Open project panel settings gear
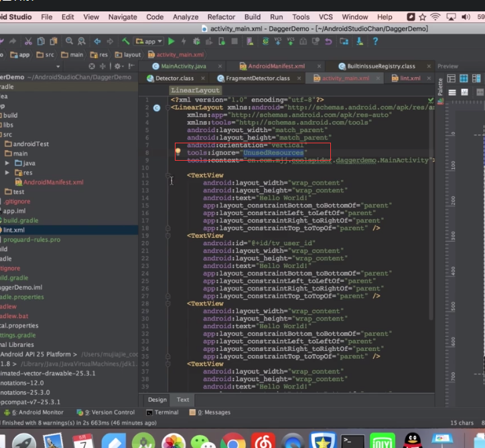485x448 pixels. click(118, 66)
